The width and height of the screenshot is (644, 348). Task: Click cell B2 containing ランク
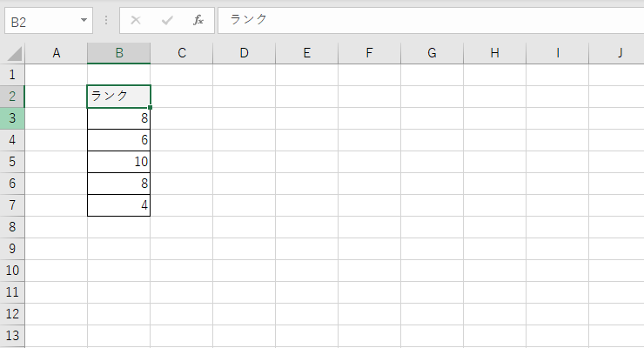(119, 97)
